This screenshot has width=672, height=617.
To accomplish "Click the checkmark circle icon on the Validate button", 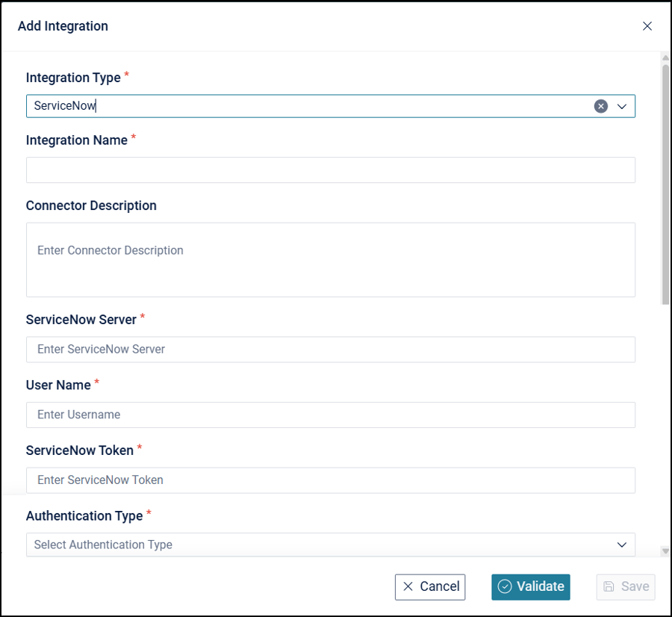I will (505, 586).
